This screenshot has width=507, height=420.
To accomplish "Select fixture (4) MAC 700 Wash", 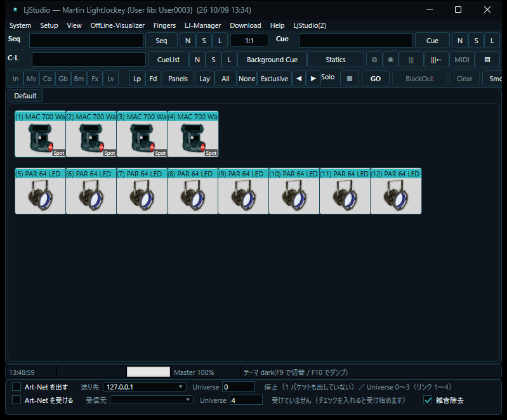I will pyautogui.click(x=193, y=134).
